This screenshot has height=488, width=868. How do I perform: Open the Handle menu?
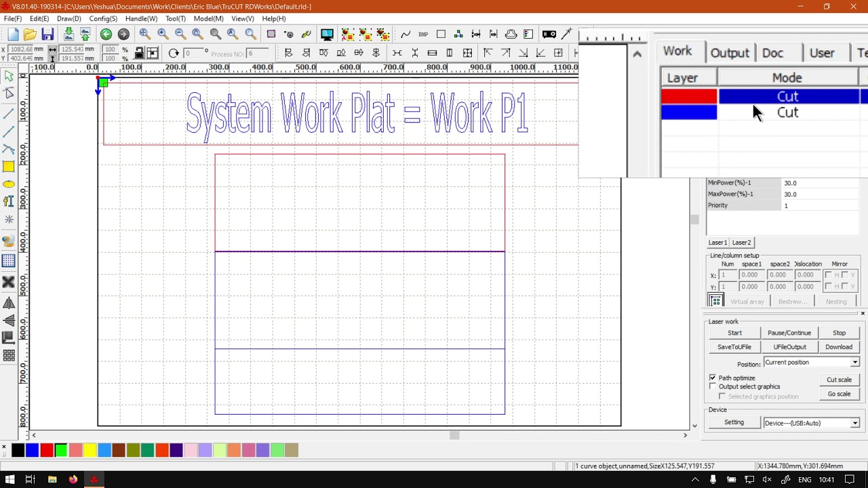click(x=141, y=19)
